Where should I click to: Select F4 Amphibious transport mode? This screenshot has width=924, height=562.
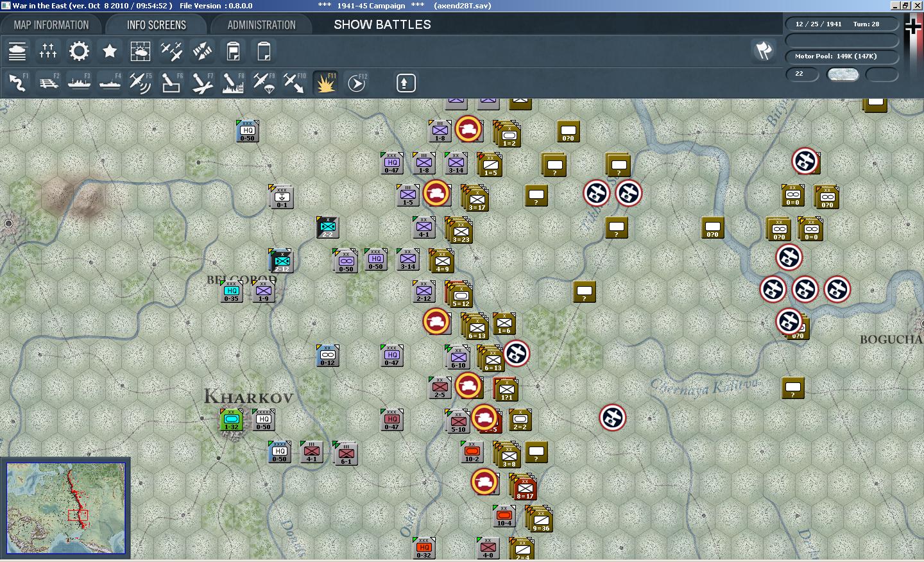[110, 83]
